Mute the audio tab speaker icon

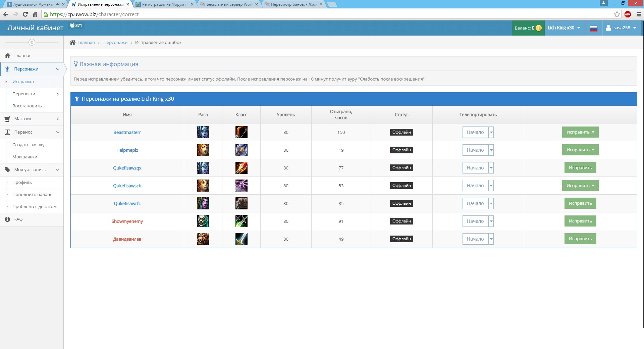(x=58, y=4)
